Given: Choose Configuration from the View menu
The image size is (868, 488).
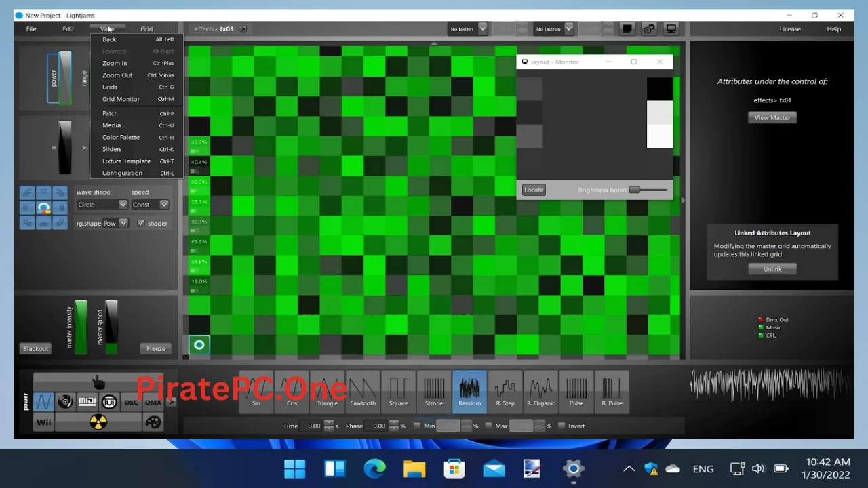Looking at the screenshot, I should tap(138, 173).
